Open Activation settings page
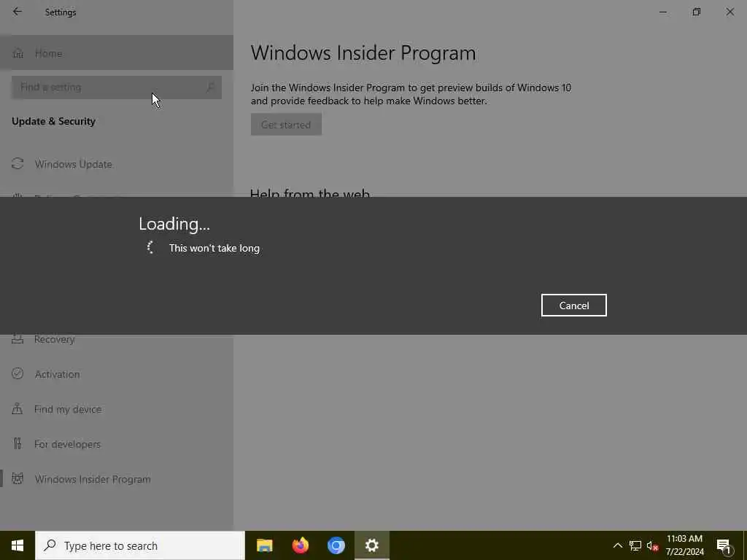Viewport: 747px width, 560px height. coord(117,374)
